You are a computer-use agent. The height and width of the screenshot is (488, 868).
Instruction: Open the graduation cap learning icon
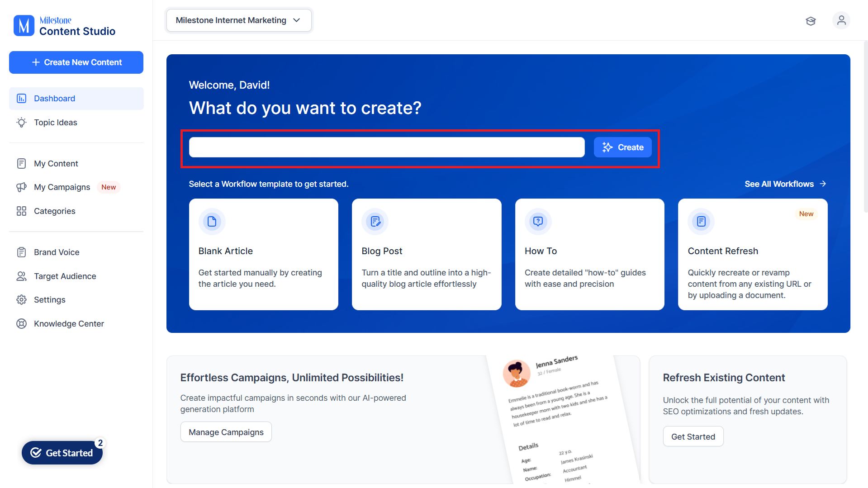pyautogui.click(x=811, y=21)
